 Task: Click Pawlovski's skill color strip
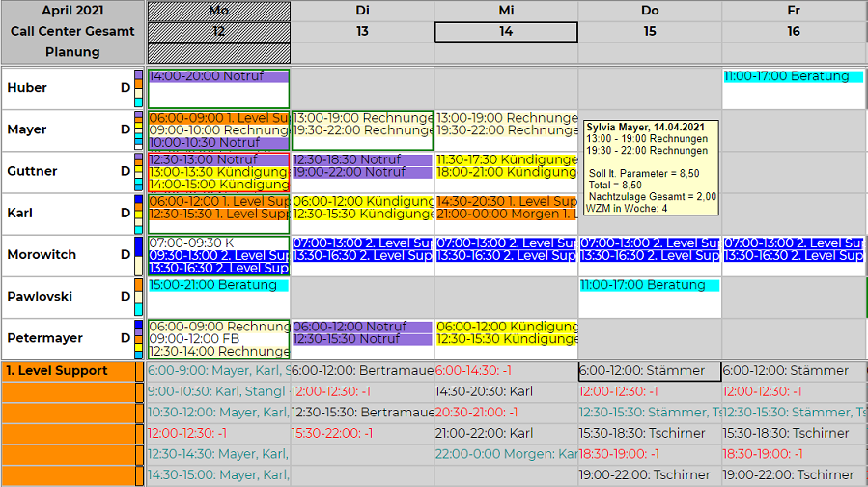[x=139, y=297]
